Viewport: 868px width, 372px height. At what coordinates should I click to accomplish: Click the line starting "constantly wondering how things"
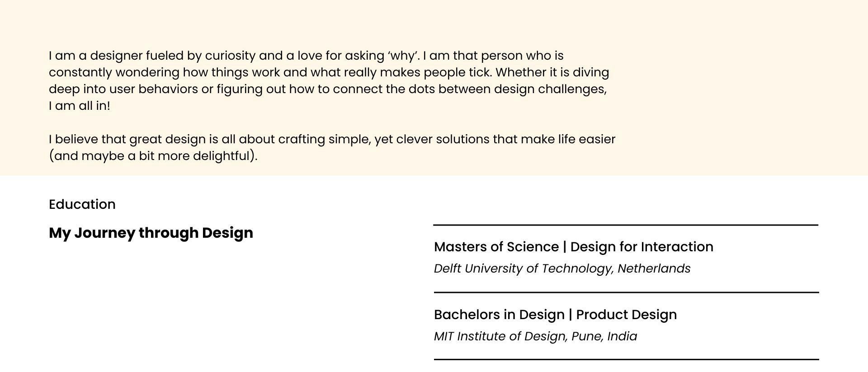tap(329, 72)
